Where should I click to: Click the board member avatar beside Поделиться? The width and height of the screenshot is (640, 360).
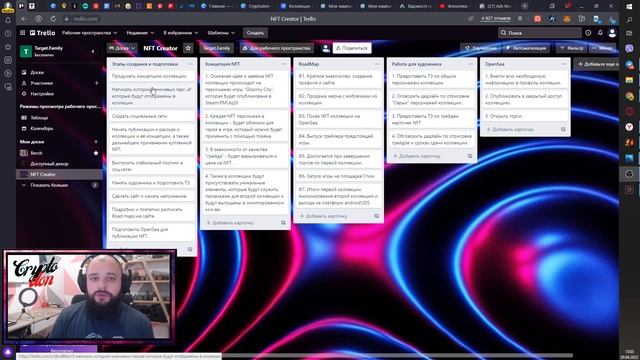click(x=325, y=48)
